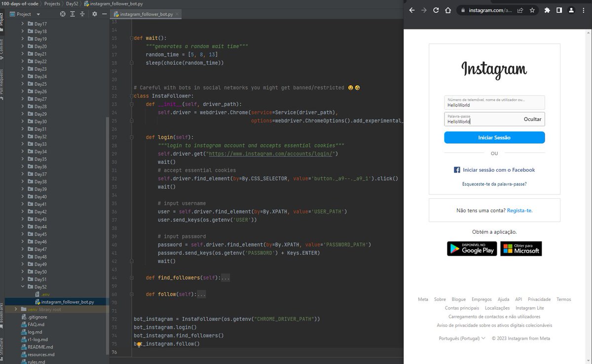Screen dimensions: 592x364
Task: Click Esqueceste-te da palavra-passe link
Action: click(494, 184)
